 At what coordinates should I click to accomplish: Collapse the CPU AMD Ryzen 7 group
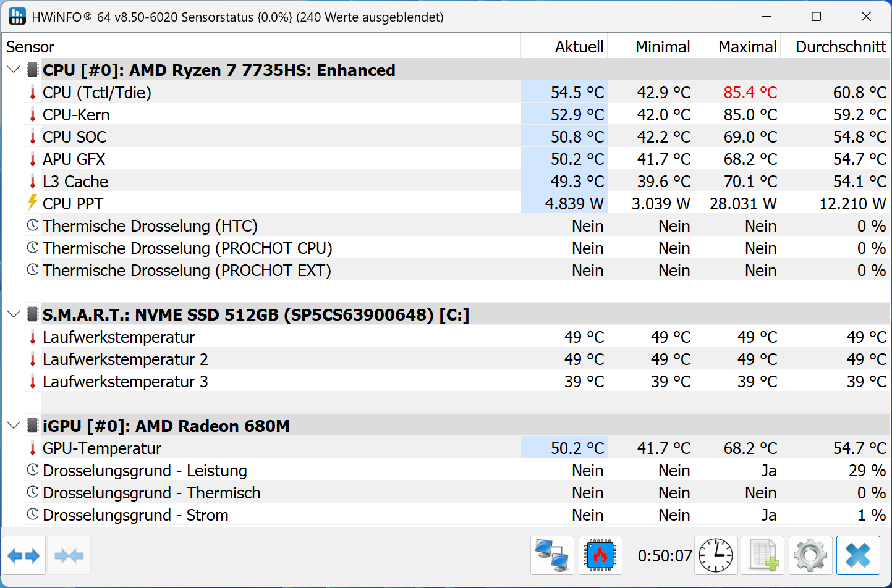(14, 70)
